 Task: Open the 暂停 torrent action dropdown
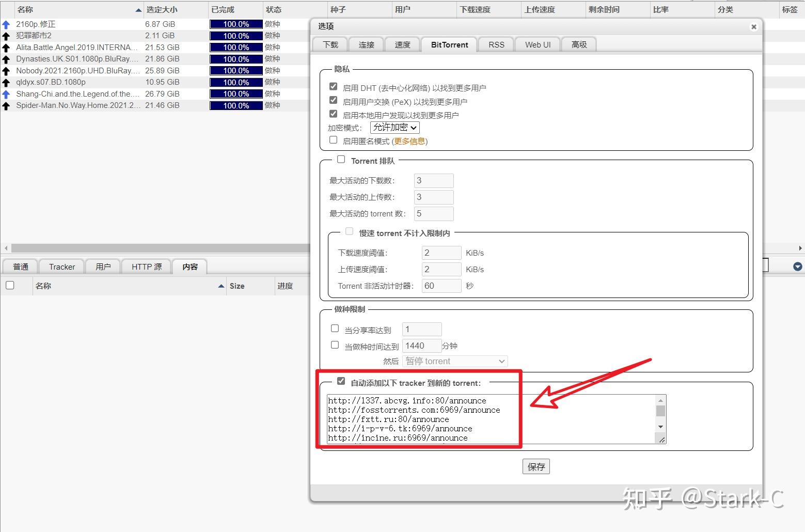click(x=454, y=361)
